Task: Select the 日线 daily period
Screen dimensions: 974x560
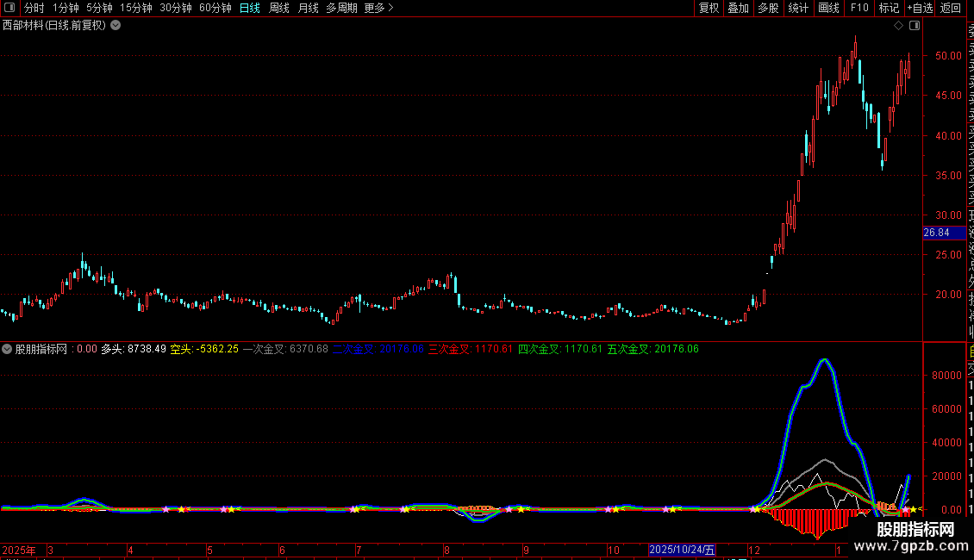Action: click(x=250, y=8)
